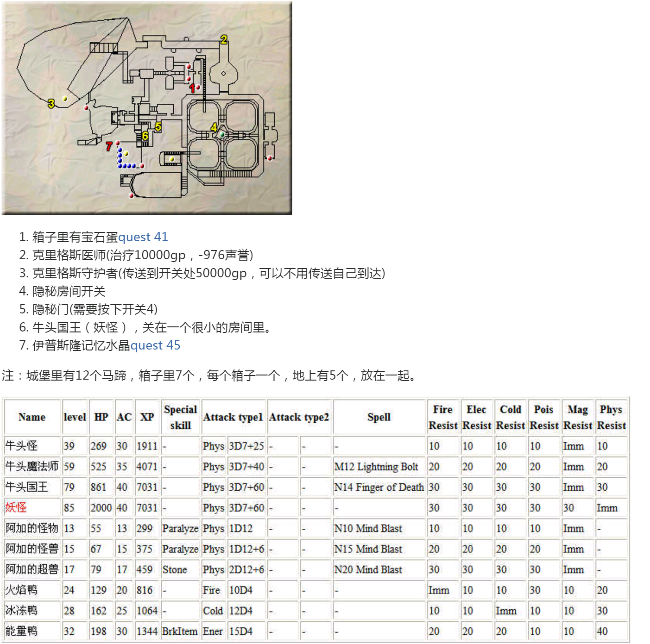The height and width of the screenshot is (644, 650).
Task: Click the Name column header
Action: (x=32, y=417)
